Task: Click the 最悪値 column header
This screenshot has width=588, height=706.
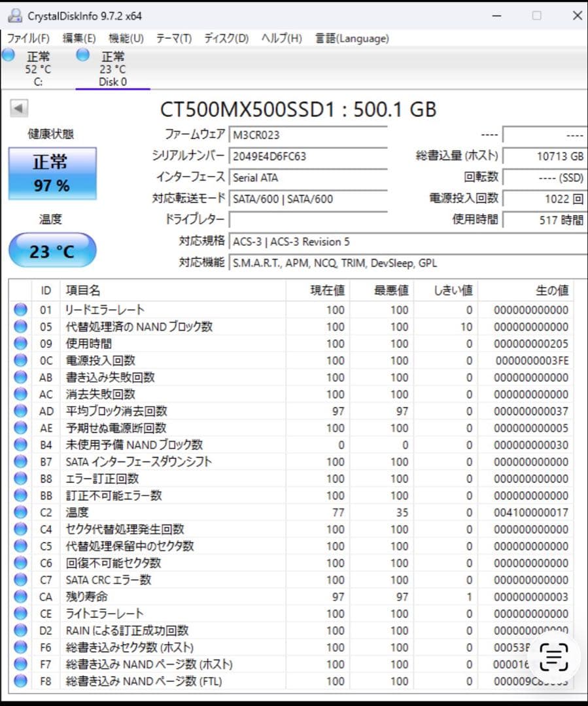Action: coord(381,290)
